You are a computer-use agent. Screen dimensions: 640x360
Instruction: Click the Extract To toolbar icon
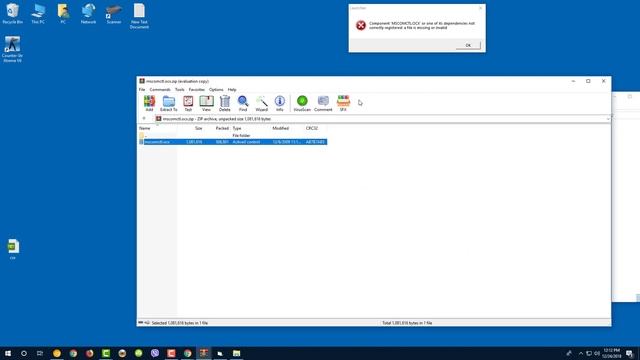click(x=169, y=103)
